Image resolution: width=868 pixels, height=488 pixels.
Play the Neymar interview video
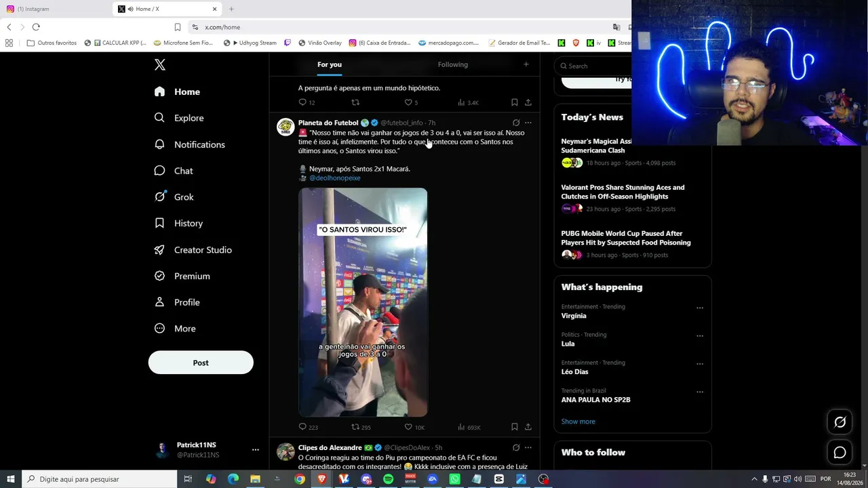(x=363, y=302)
